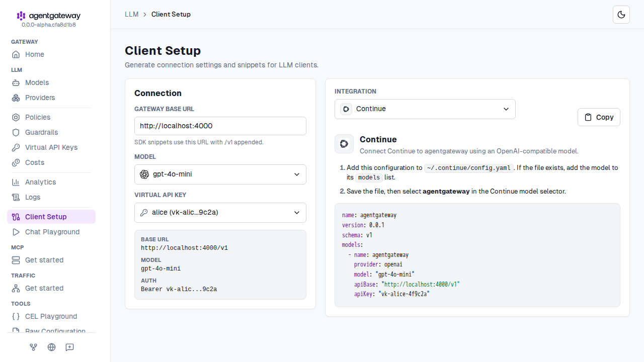Click the MCP Get started server icon
Viewport: 644px width, 362px height.
pos(16,260)
